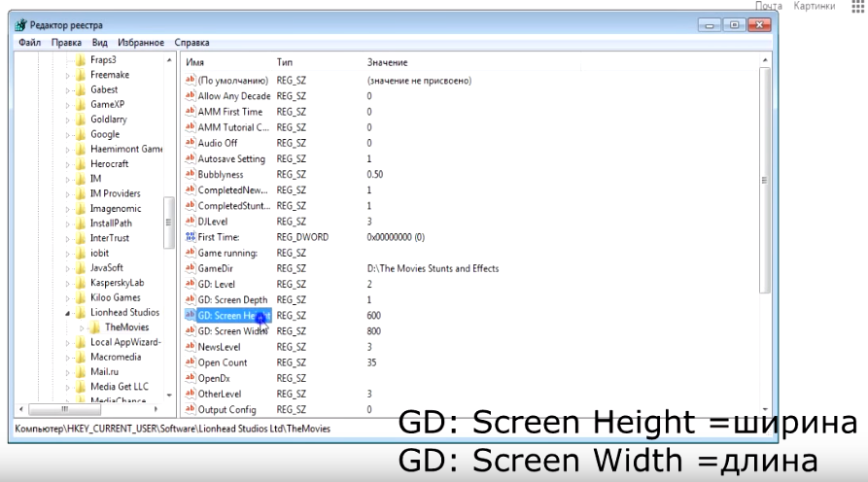Click the string icon of DJLevel
Screen dimensions: 868x482
[191, 221]
